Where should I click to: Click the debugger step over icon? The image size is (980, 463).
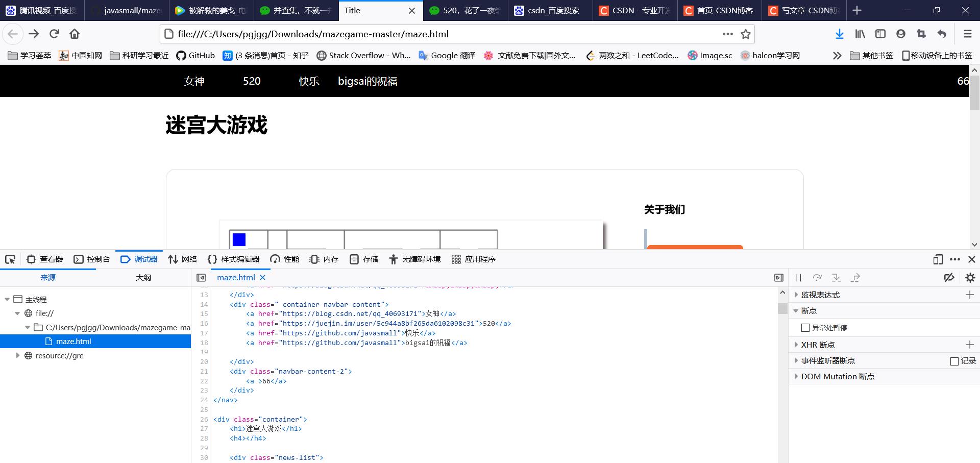817,278
